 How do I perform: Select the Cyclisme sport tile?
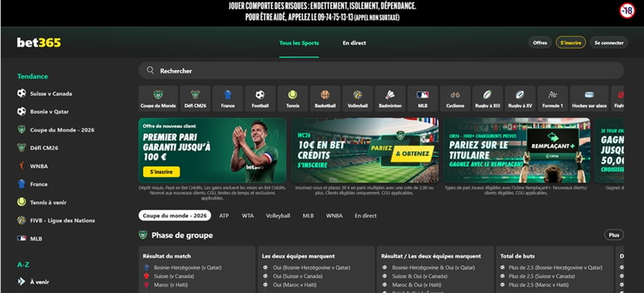click(x=455, y=98)
